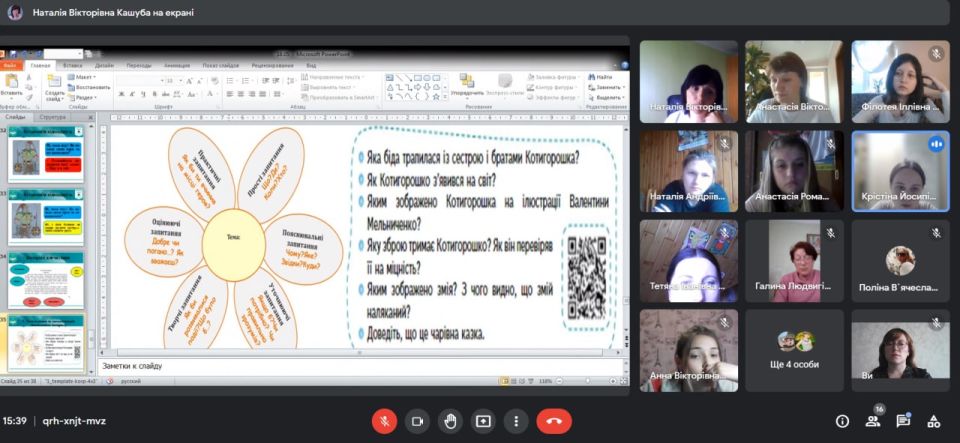Leave the call with the red hang-up button
This screenshot has width=960, height=443.
tap(554, 421)
